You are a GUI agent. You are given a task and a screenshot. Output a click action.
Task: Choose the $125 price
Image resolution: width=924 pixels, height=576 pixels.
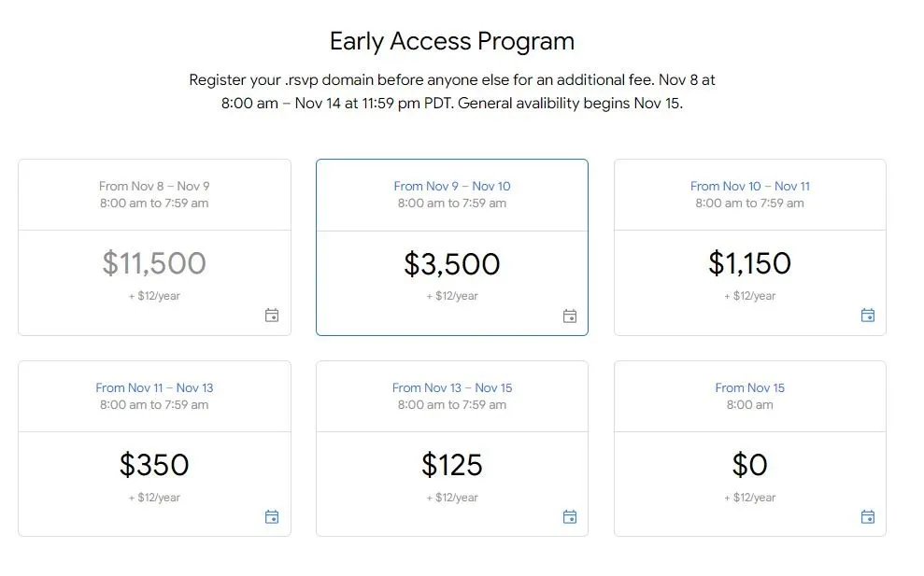[452, 465]
